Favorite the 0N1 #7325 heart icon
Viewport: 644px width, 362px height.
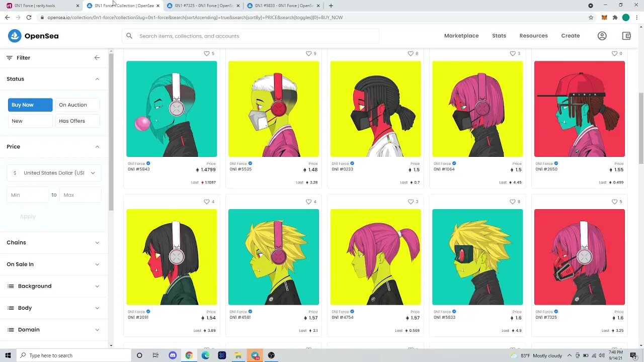tap(614, 202)
